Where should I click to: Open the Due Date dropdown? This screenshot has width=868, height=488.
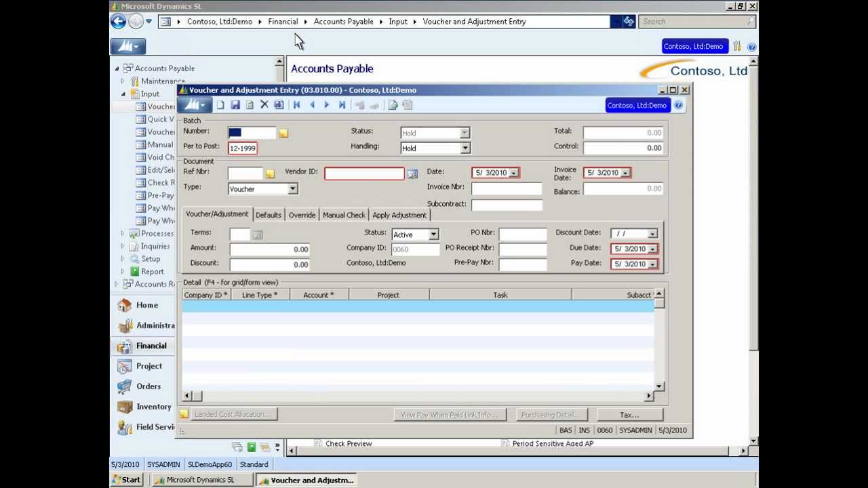pos(652,249)
